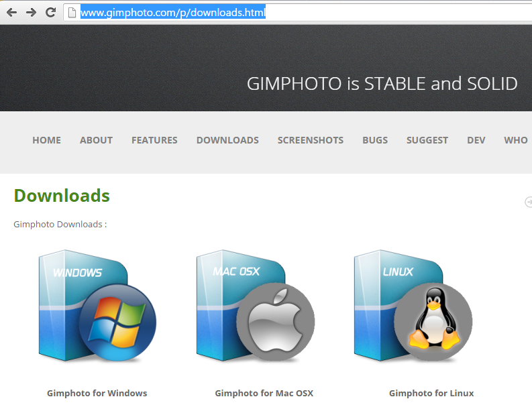Image resolution: width=532 pixels, height=407 pixels.
Task: Click the 'GIMPHOTO is STABLE and SOLID' banner text
Action: (x=382, y=83)
